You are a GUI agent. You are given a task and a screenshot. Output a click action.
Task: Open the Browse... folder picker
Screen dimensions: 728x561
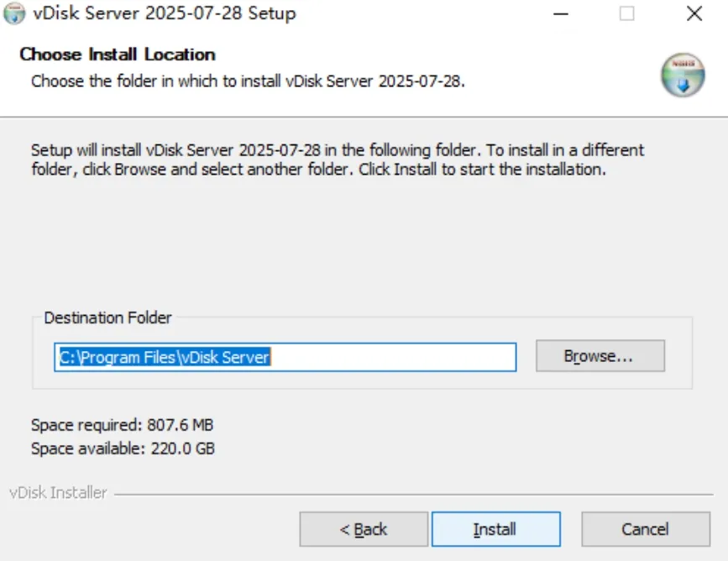[600, 356]
